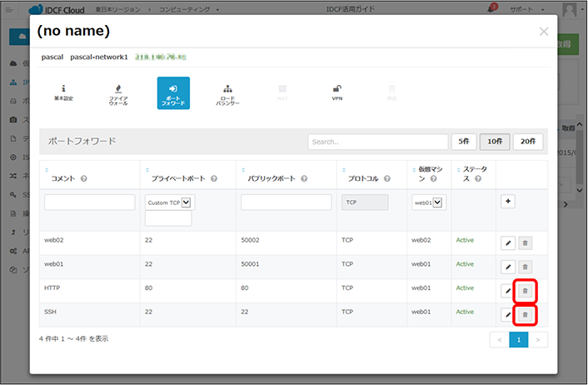Delete the SSH port forward rule
The image size is (588, 385).
click(x=526, y=315)
